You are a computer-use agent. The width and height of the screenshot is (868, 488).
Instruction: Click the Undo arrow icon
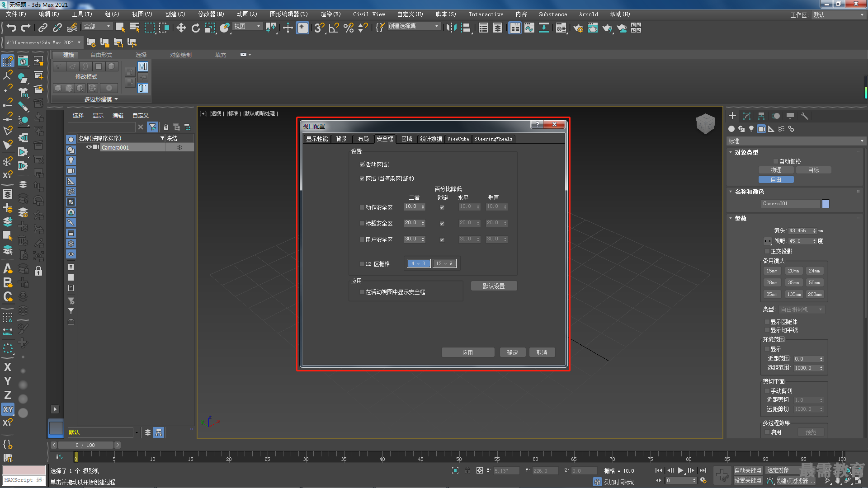pyautogui.click(x=11, y=28)
